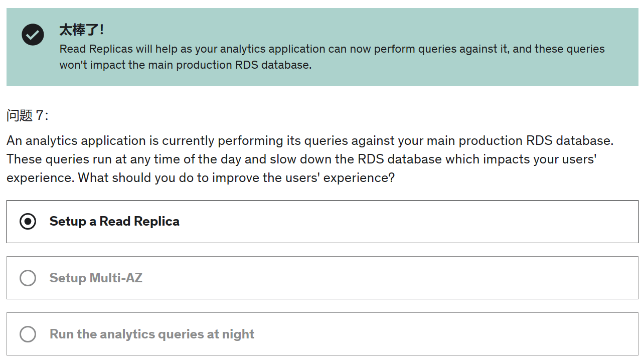
Task: Click the word "experience." starting the question's last line
Action: (x=40, y=177)
